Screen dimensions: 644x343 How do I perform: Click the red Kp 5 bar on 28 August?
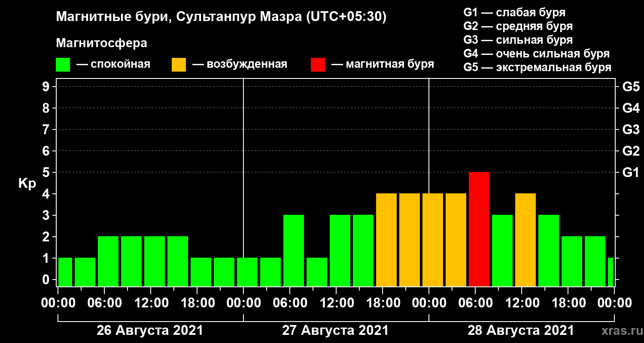[479, 229]
